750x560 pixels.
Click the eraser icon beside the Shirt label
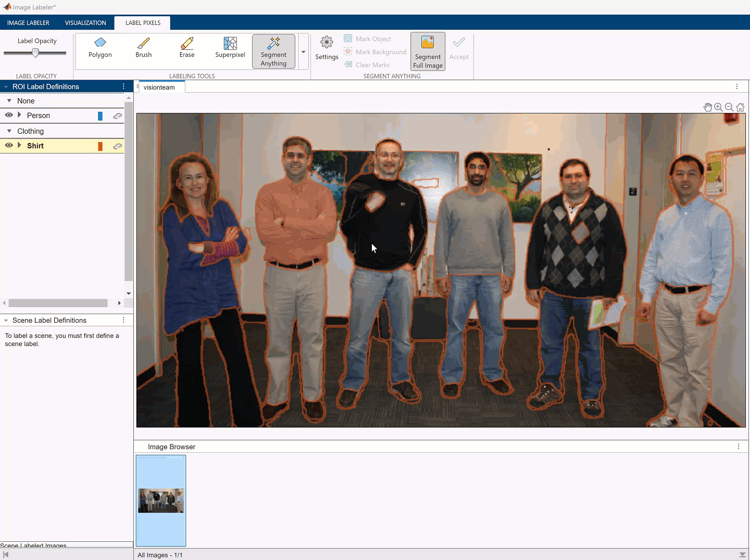click(118, 146)
